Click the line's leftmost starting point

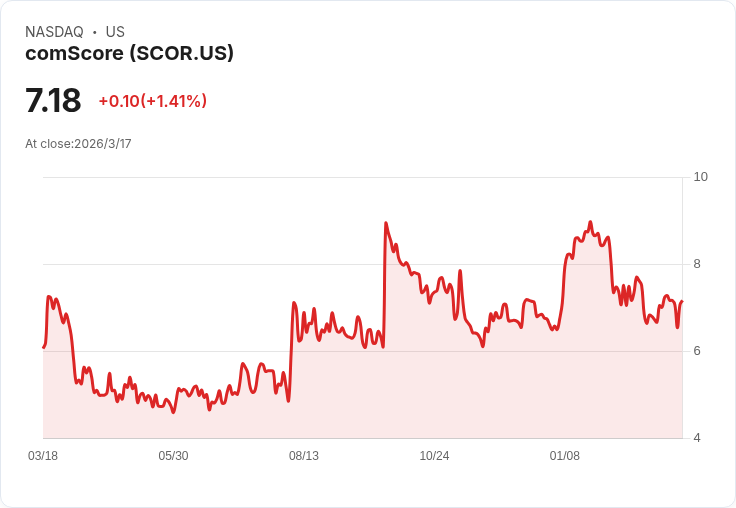43,347
